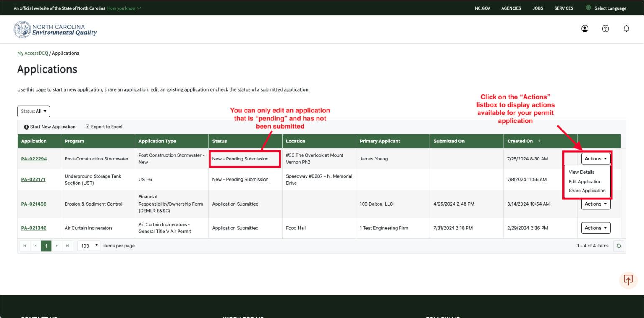Click the floating share arrow icon bottom right

tap(628, 280)
